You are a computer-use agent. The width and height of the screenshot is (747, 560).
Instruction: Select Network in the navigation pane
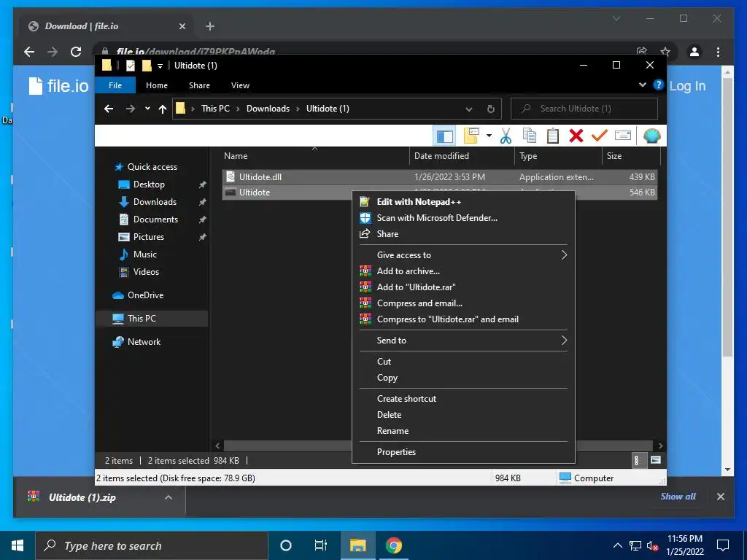click(x=144, y=342)
